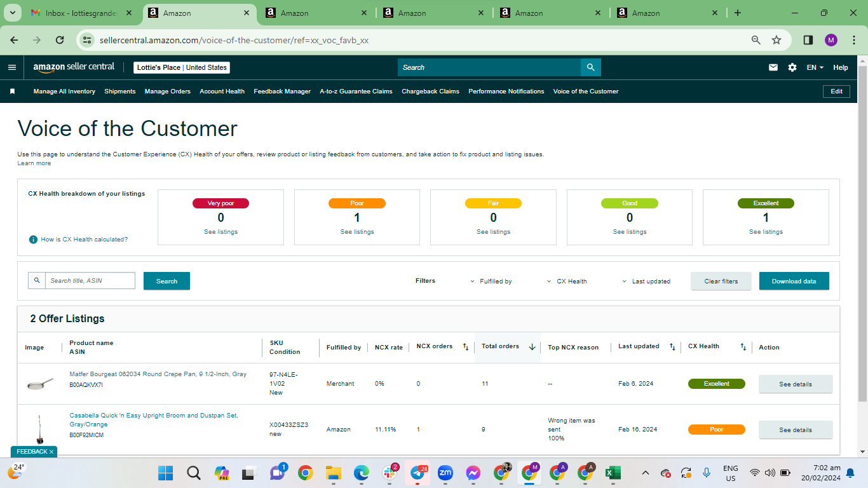Switch to the Gmail Inbox tab
Screen dimensions: 868x488
point(81,13)
